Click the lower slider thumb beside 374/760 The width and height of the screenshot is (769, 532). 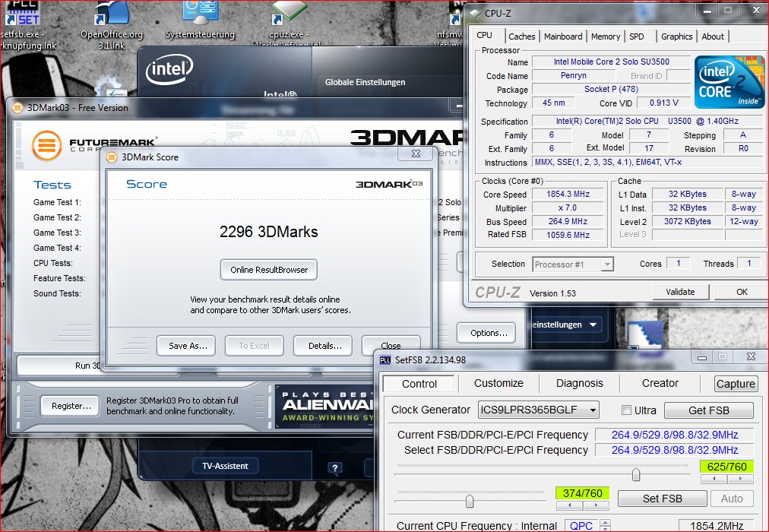(x=470, y=501)
